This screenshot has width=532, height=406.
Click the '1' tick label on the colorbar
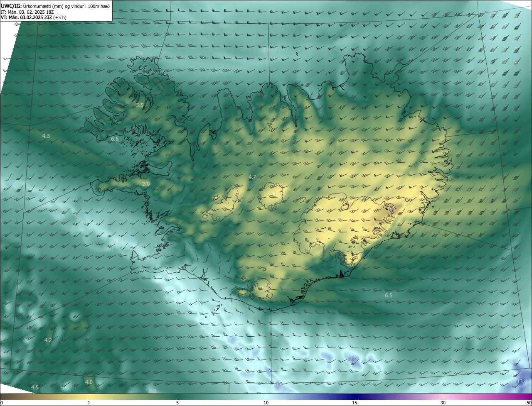point(89,403)
